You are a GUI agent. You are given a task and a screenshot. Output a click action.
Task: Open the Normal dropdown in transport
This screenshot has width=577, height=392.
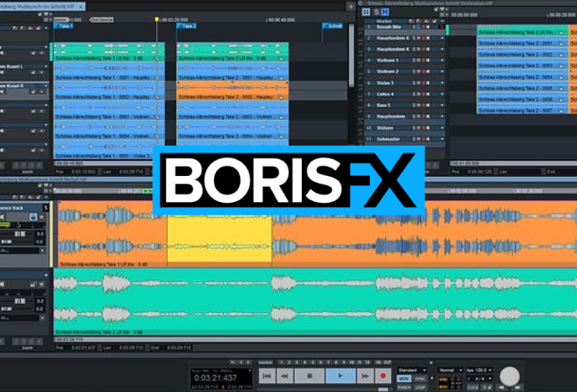451,370
